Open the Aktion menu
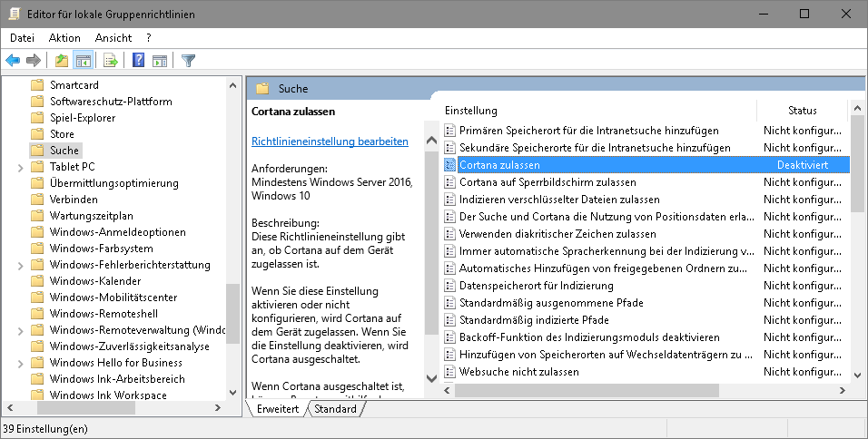868x439 pixels. [64, 38]
